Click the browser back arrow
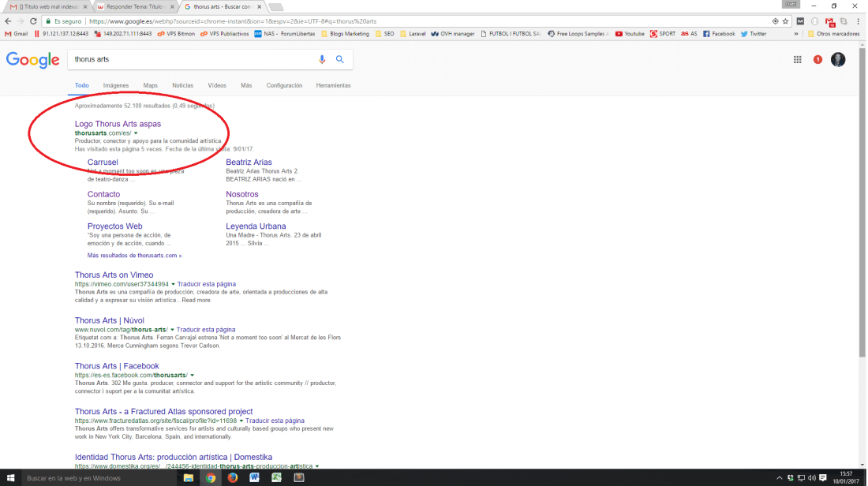The image size is (868, 486). point(8,21)
